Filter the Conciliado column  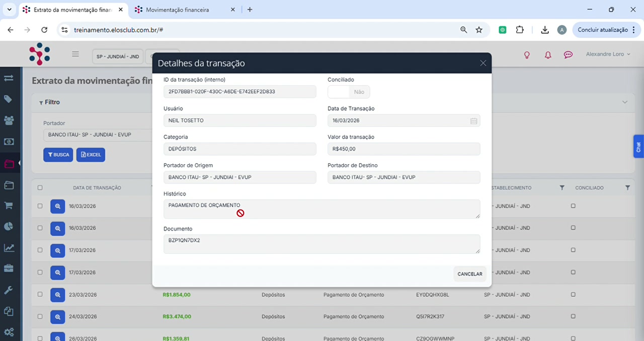point(627,188)
